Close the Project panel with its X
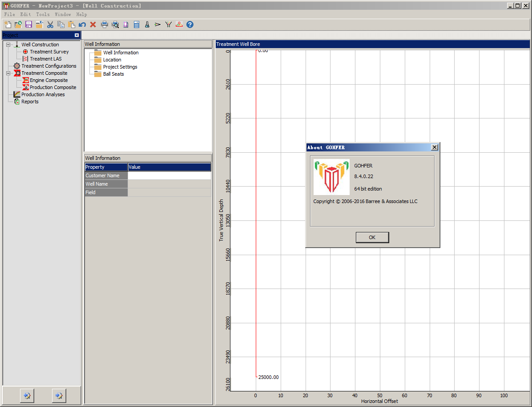Screen dimensions: 532x407 pyautogui.click(x=77, y=35)
